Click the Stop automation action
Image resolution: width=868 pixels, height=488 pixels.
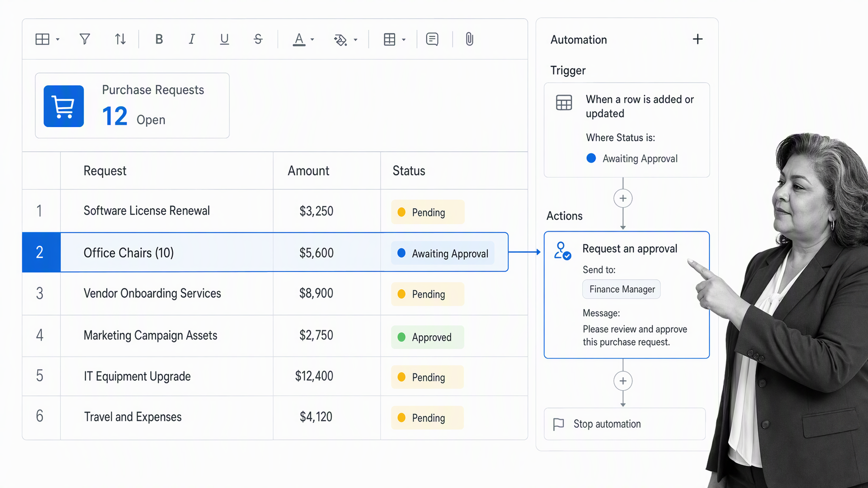pyautogui.click(x=625, y=424)
